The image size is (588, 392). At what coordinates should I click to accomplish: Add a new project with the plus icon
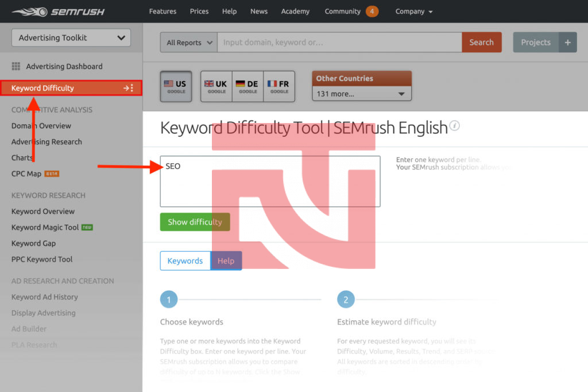568,43
